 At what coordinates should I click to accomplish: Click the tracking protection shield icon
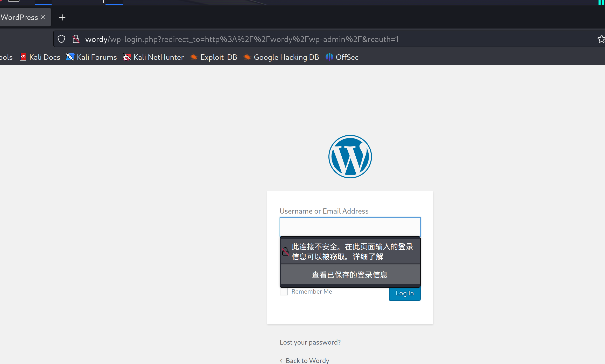click(61, 39)
